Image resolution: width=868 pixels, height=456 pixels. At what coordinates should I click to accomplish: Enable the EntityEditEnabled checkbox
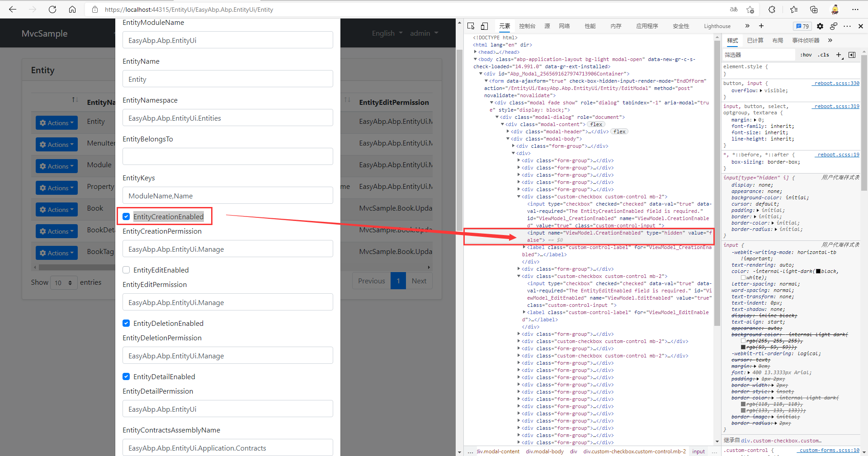coord(126,270)
